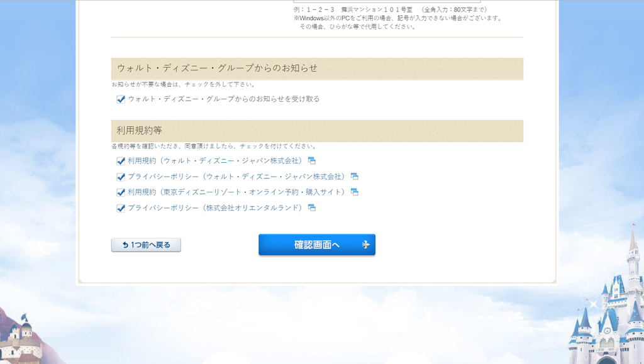The image size is (644, 364).
Task: Uncheck the ウォルト・ディズニー・グループからのお知らせを受け取る checkbox
Action: (x=121, y=99)
